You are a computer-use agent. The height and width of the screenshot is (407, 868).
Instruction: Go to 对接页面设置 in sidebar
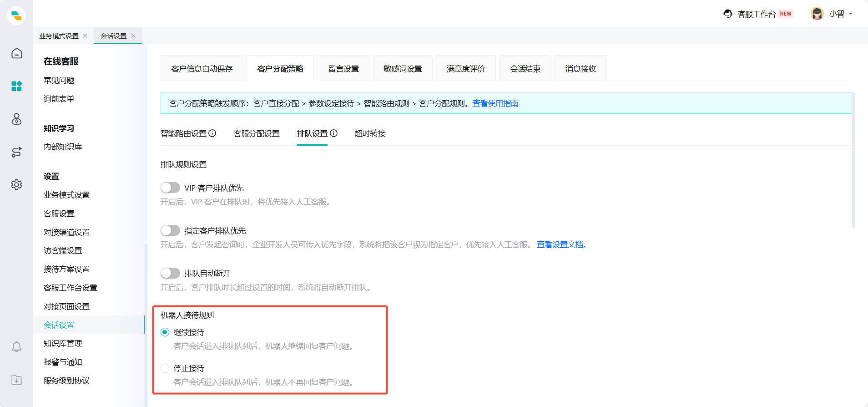(x=66, y=306)
